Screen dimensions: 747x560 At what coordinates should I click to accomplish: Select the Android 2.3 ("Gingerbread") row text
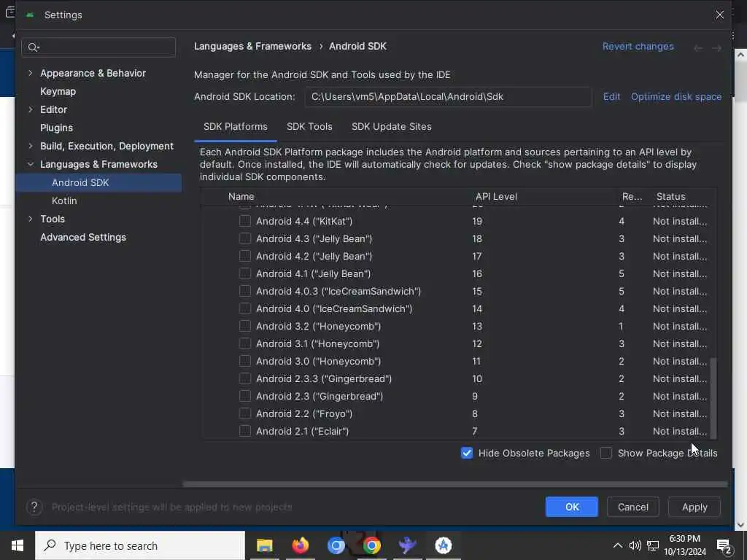pos(320,396)
